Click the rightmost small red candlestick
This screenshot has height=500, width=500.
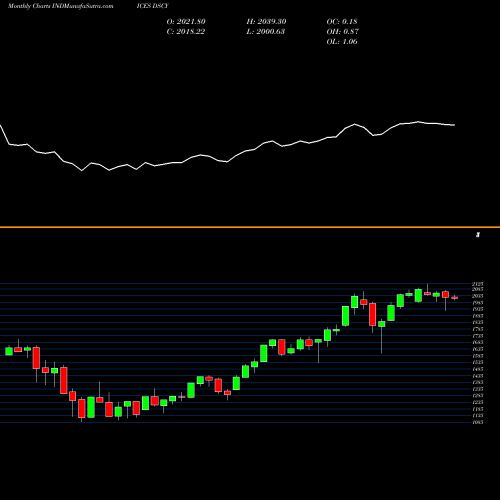(x=455, y=298)
